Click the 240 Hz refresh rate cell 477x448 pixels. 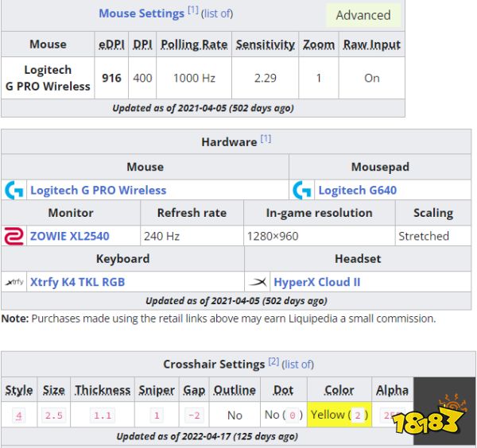192,236
